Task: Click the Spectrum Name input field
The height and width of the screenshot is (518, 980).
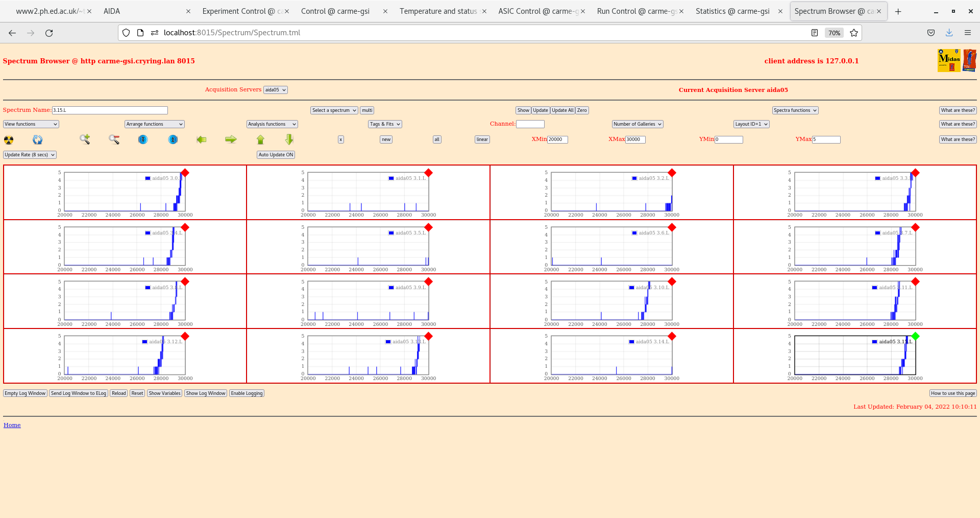Action: (x=110, y=110)
